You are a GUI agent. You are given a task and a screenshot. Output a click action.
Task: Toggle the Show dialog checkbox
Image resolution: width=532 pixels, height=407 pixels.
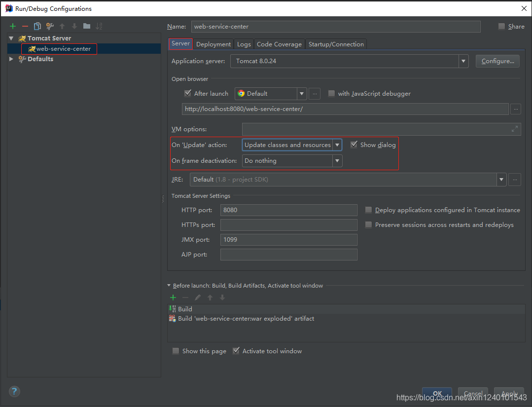point(354,145)
